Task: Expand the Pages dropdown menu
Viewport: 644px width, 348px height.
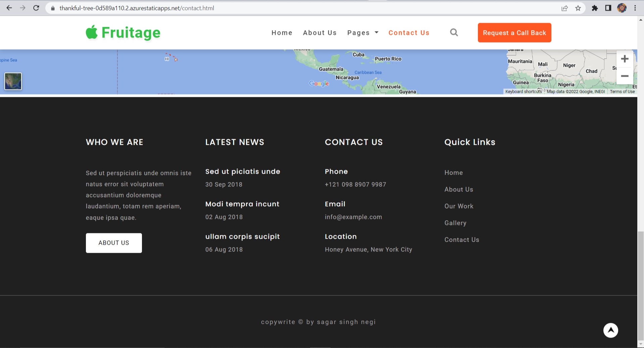Action: click(x=363, y=33)
